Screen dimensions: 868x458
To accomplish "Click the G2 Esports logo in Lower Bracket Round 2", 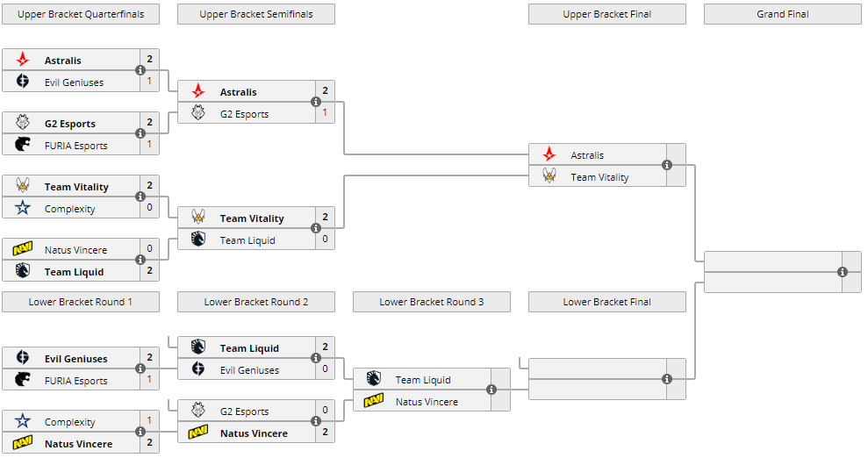I will pos(198,411).
